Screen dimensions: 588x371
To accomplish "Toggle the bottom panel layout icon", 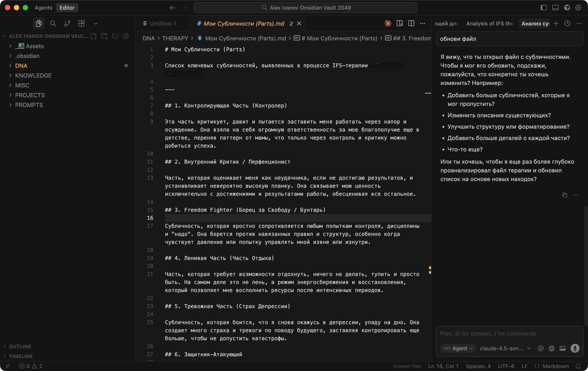I will [x=556, y=8].
